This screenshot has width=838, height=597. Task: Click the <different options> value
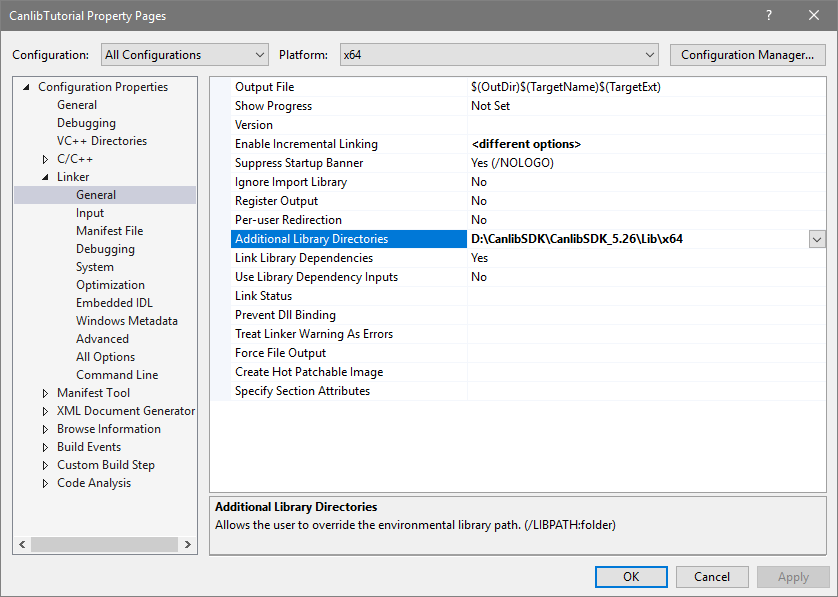coord(526,144)
